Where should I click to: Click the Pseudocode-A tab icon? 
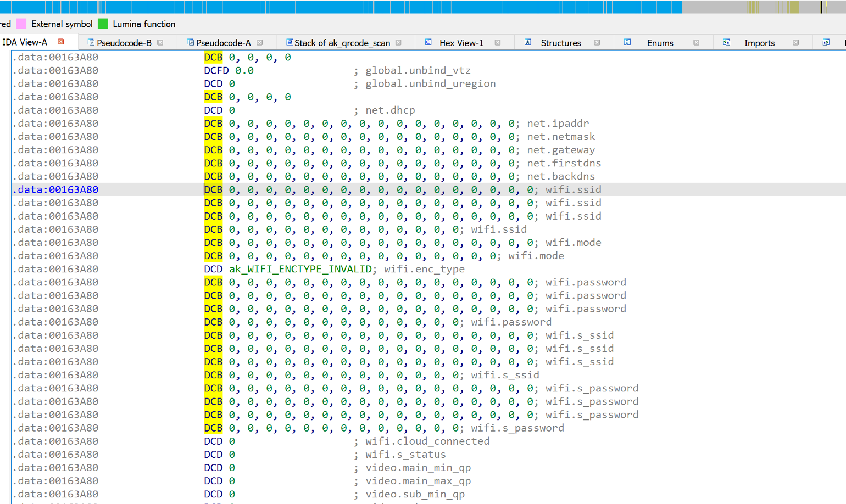[190, 42]
